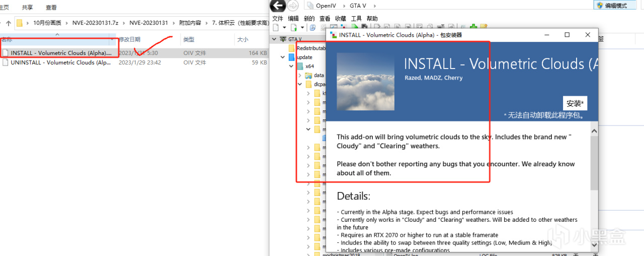Viewport: 644px width, 256px height.
Task: Click the New file icon in OpenIV toolbar
Action: point(276,27)
